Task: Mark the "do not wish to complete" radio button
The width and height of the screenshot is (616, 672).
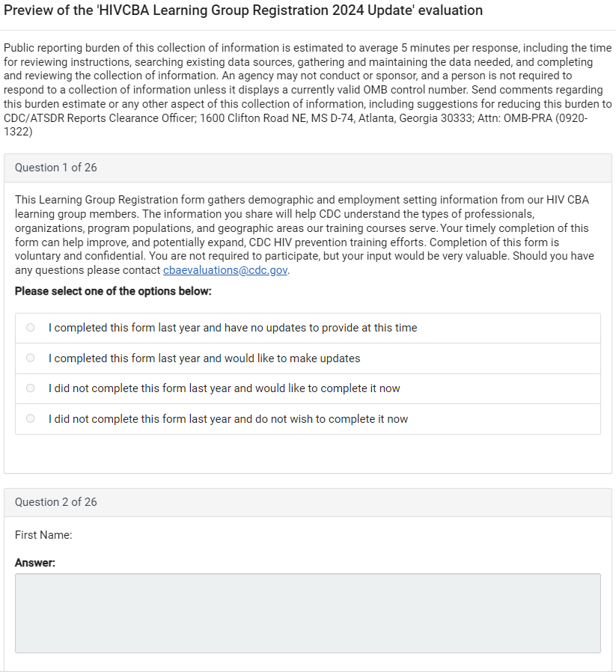Action: click(x=30, y=419)
